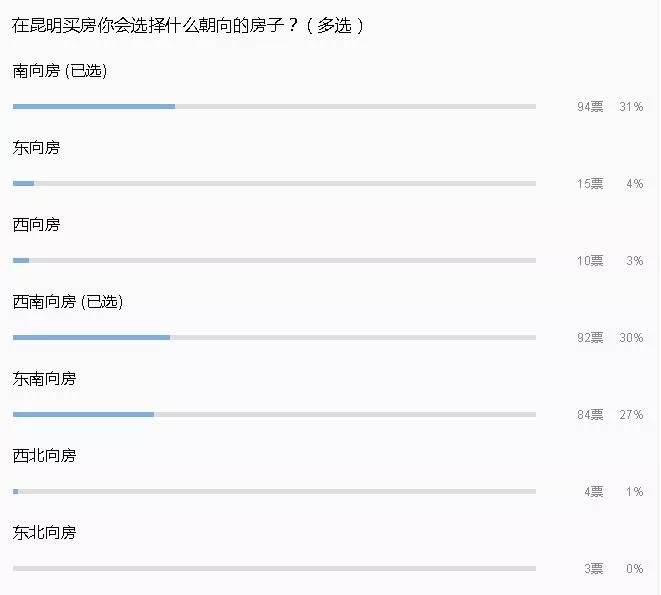Click the 东南向房 result progress bar

274,414
